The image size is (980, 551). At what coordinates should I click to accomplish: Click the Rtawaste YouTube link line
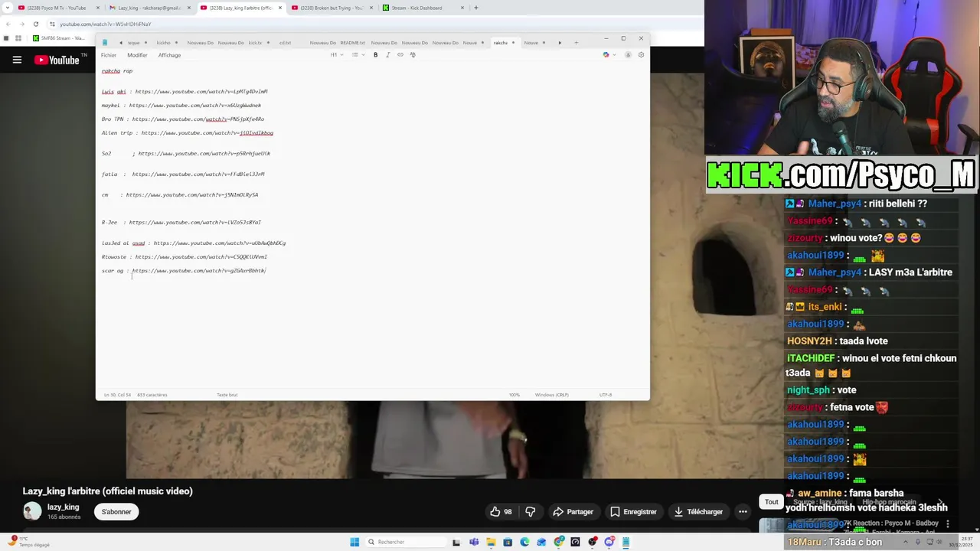pos(185,256)
